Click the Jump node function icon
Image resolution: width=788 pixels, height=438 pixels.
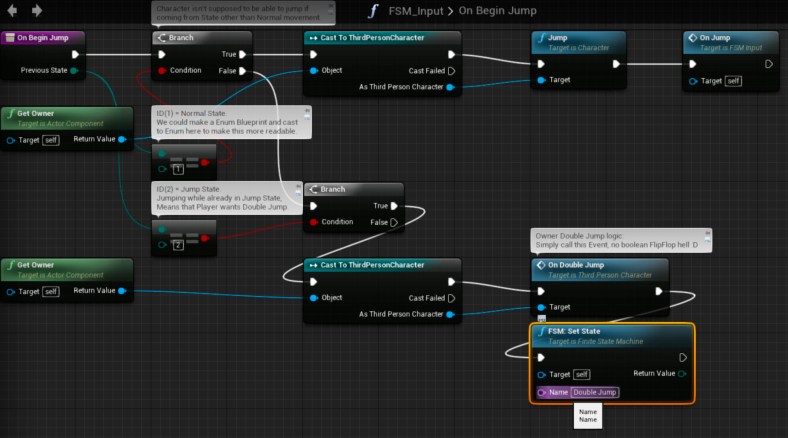541,38
